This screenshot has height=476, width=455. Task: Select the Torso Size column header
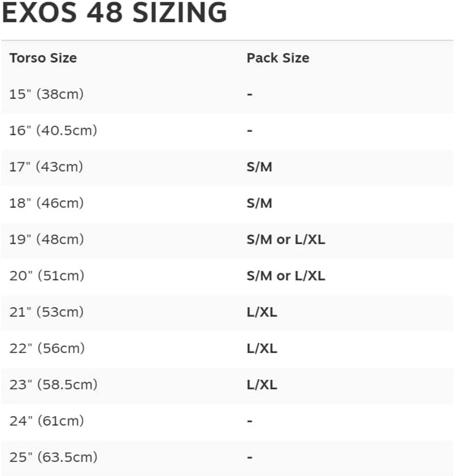(x=43, y=58)
